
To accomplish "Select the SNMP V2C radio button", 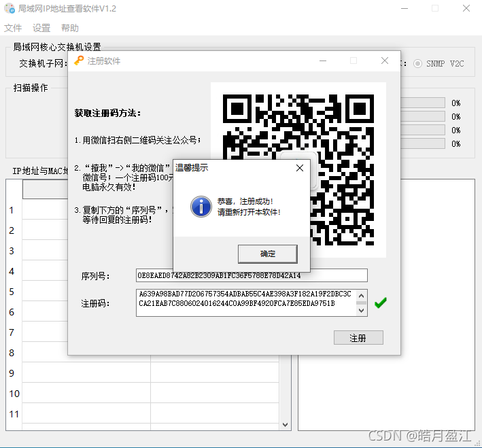I will [x=417, y=64].
